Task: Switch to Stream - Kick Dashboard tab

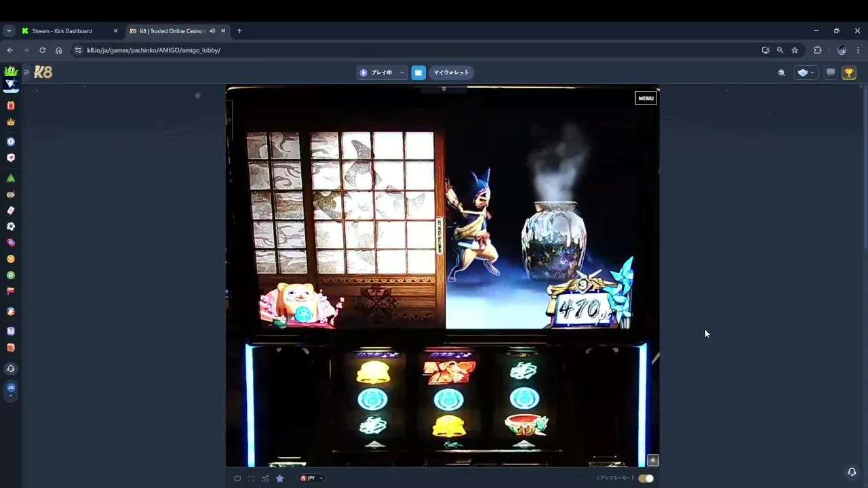Action: click(x=70, y=31)
